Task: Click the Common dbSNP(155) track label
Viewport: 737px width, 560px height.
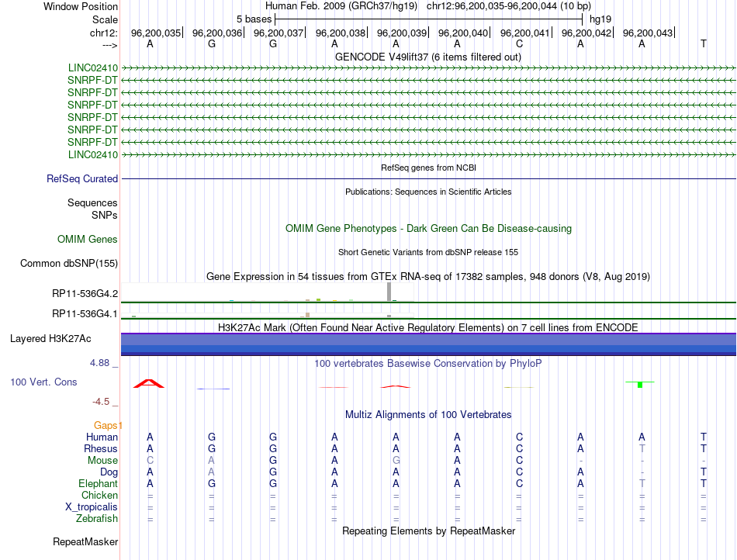Action: click(68, 263)
